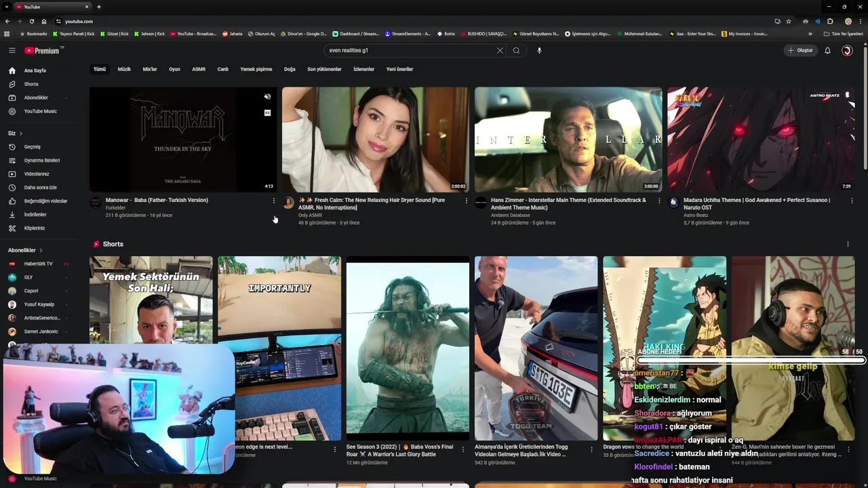Select the Mix'ler filter chip

tap(150, 69)
